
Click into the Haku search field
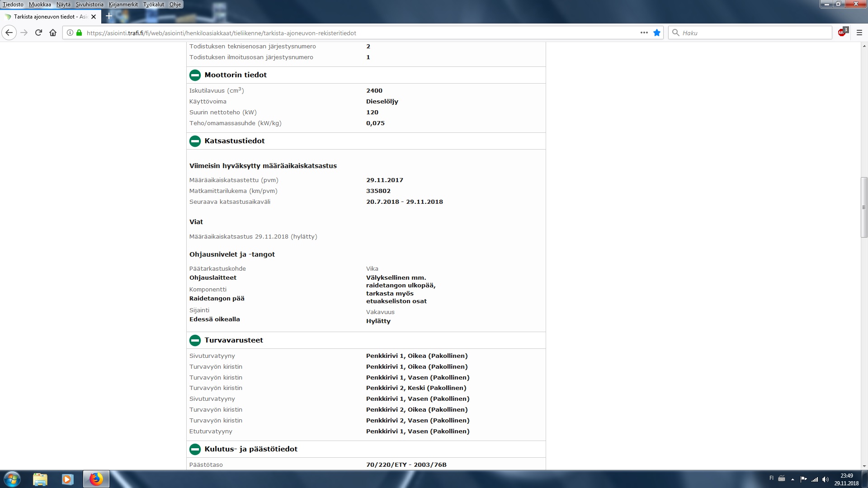pos(750,33)
